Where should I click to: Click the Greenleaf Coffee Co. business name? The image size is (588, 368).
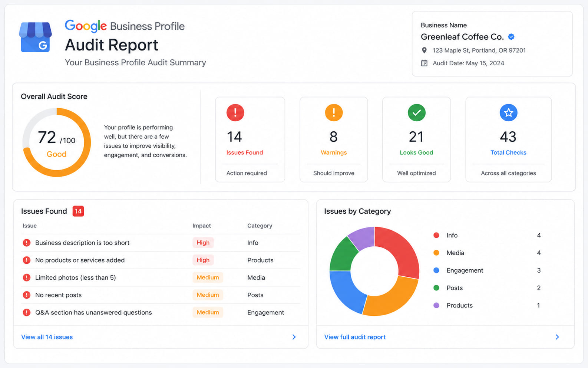click(x=462, y=37)
